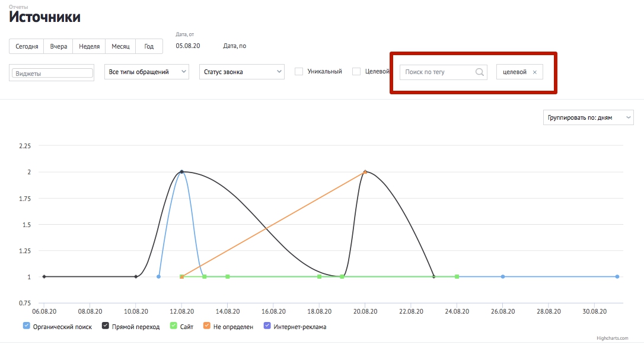Enable the Уникальный checkbox
Image resolution: width=644 pixels, height=354 pixels.
299,72
